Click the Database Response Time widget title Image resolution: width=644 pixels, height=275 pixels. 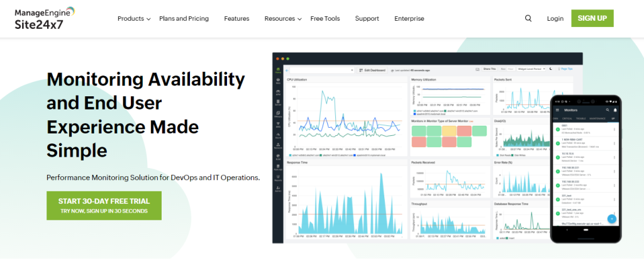coord(511,203)
